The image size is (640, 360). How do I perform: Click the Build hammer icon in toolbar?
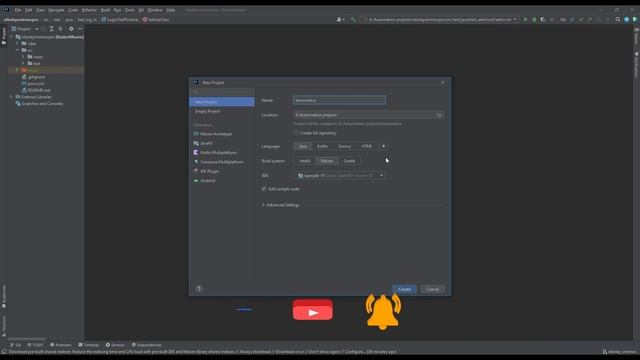coord(353,19)
